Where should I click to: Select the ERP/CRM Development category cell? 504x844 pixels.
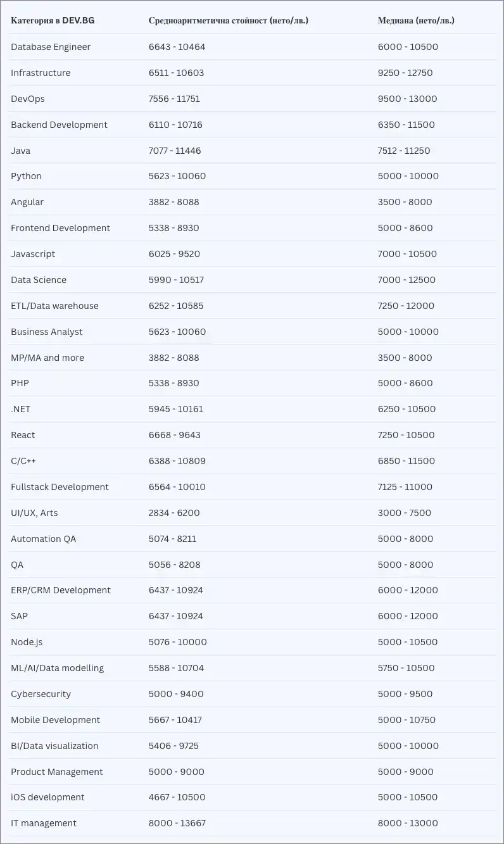(61, 590)
